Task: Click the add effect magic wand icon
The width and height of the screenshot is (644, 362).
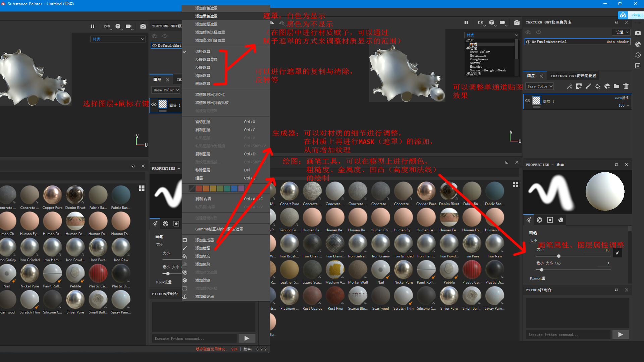Action: coord(569,86)
